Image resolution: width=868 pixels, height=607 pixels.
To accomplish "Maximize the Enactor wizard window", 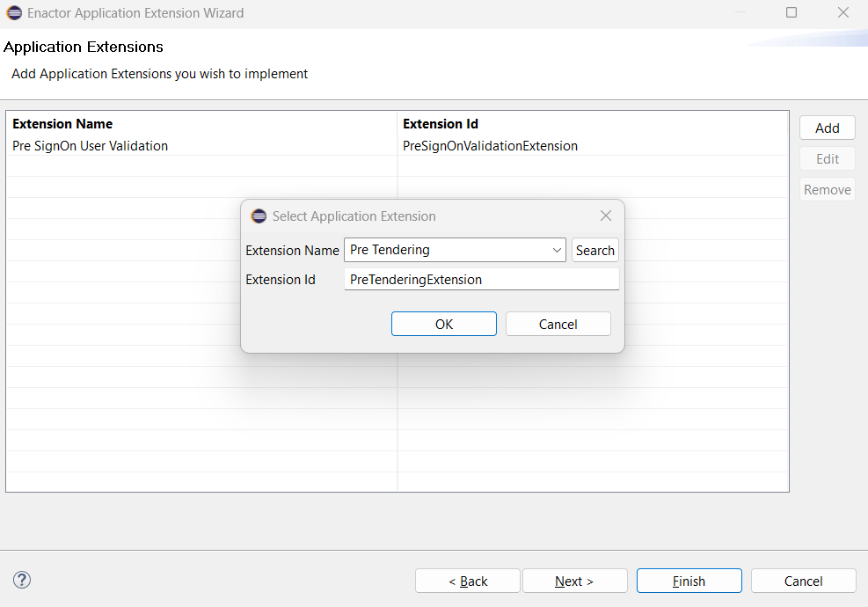I will pyautogui.click(x=791, y=12).
